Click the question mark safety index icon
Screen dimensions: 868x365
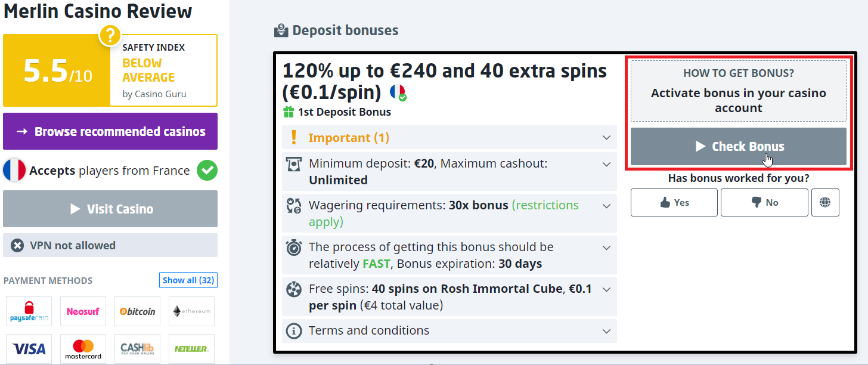point(110,36)
